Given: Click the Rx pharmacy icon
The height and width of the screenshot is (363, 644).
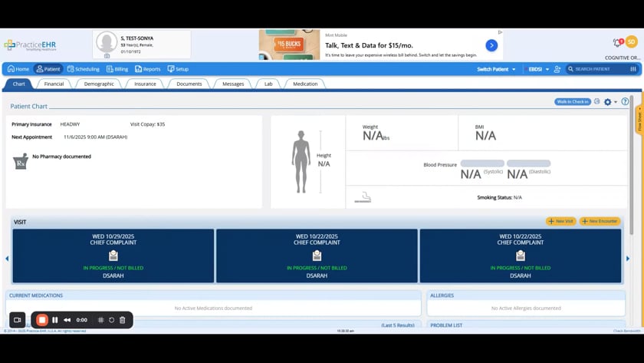Looking at the screenshot, I should pos(20,161).
